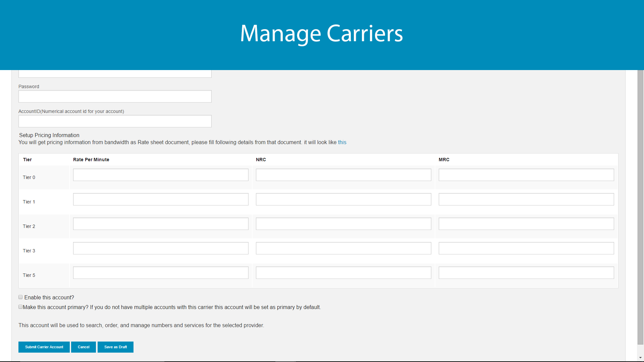This screenshot has height=362, width=644.
Task: Click Tier 2 MRC field
Action: click(x=526, y=224)
